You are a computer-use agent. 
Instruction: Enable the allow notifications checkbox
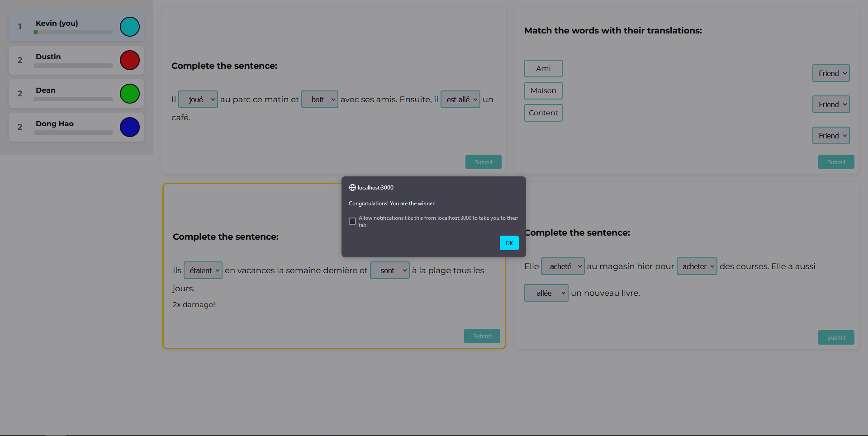coord(352,221)
